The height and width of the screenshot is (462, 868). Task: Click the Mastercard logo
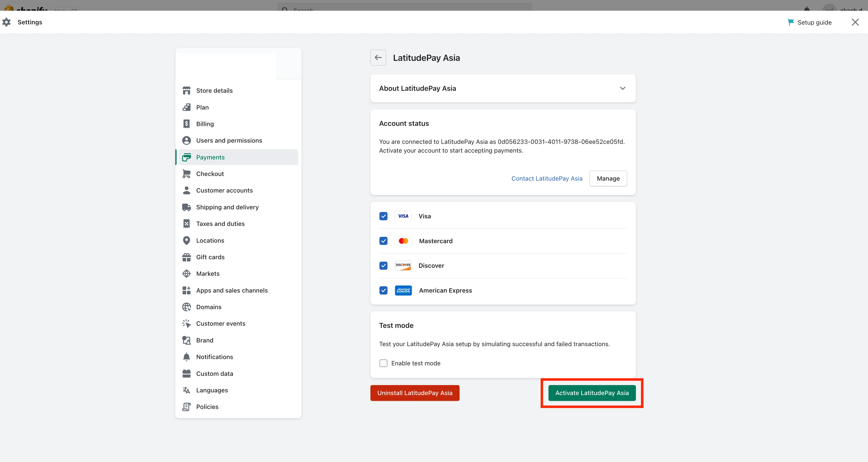403,241
